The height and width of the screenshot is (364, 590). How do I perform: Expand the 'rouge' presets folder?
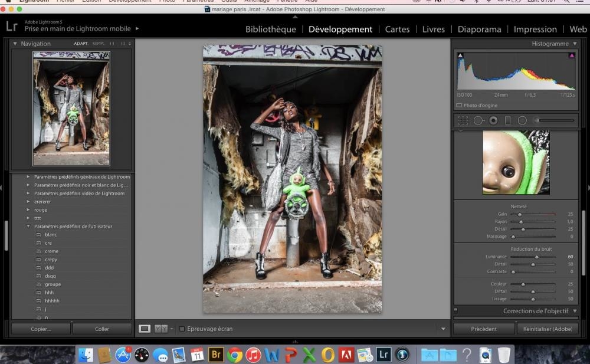[x=28, y=210]
